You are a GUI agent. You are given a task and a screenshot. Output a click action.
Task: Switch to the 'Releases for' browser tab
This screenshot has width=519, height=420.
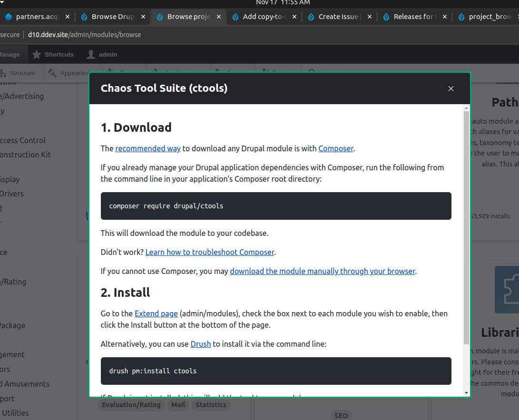(412, 17)
